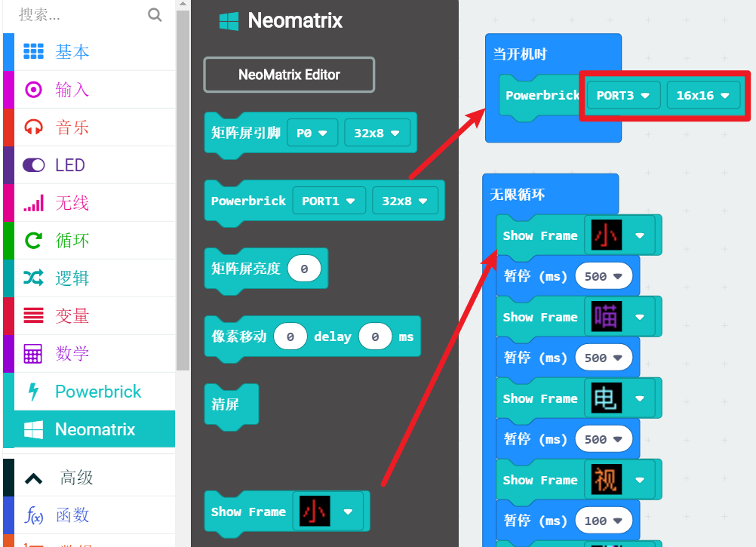756x547 pixels.
Task: Open the PORT1 dropdown
Action: point(328,201)
